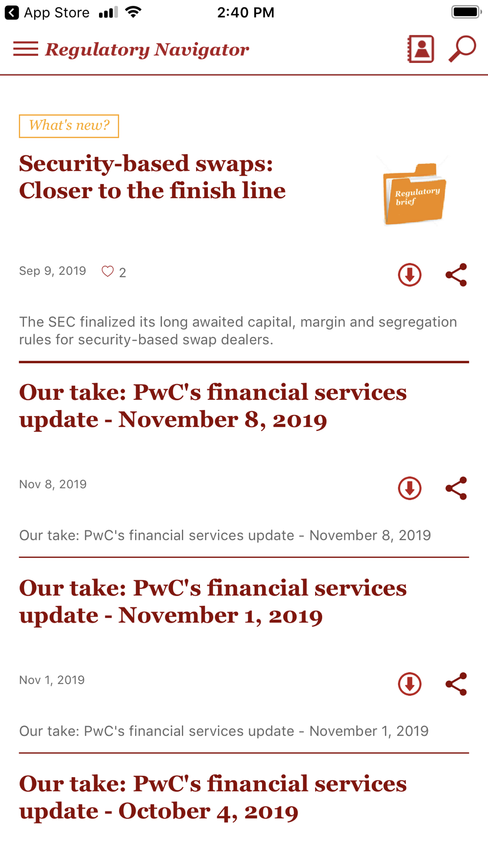
Task: Share the November 1, 2019 update
Action: [456, 684]
